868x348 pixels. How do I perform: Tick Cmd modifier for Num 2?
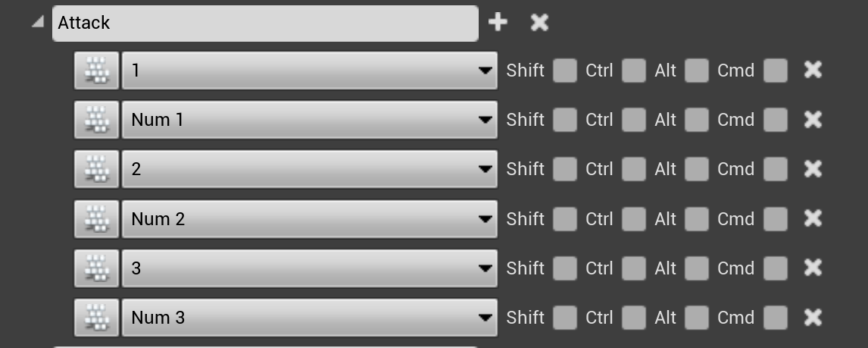pos(776,219)
